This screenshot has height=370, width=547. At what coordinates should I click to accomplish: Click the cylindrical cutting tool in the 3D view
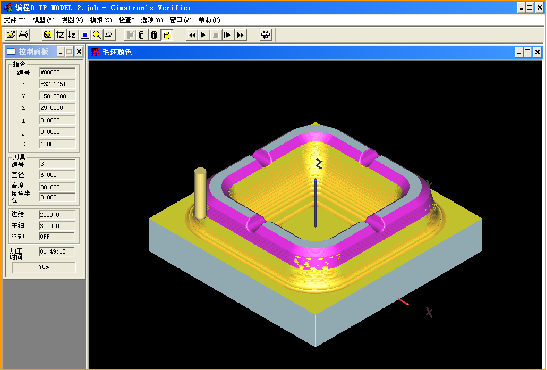tap(200, 194)
